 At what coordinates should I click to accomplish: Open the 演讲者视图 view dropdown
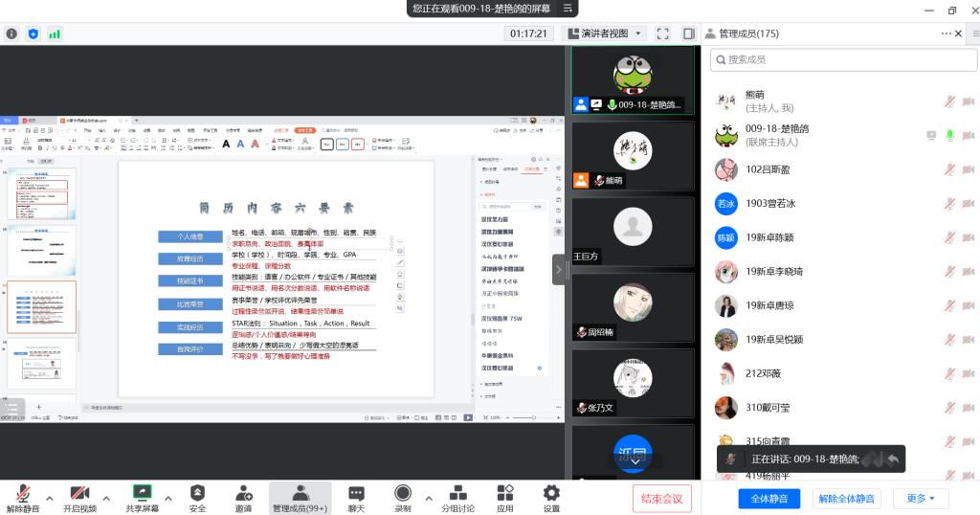point(605,34)
